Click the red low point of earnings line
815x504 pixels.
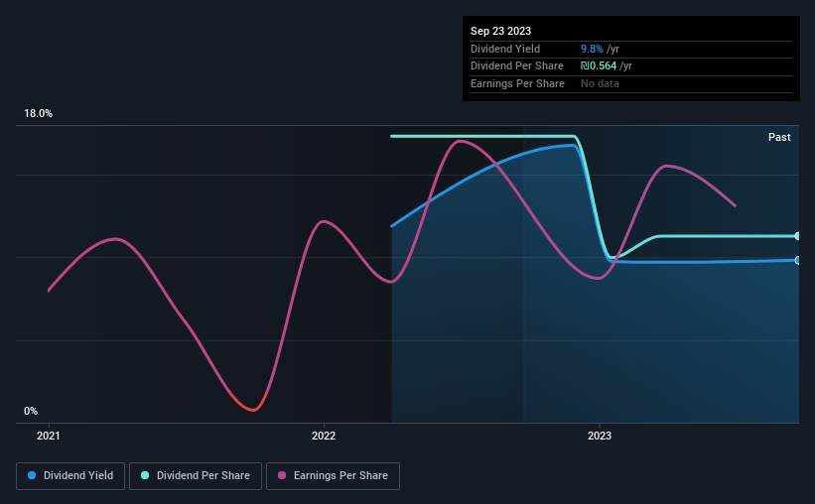coord(252,410)
